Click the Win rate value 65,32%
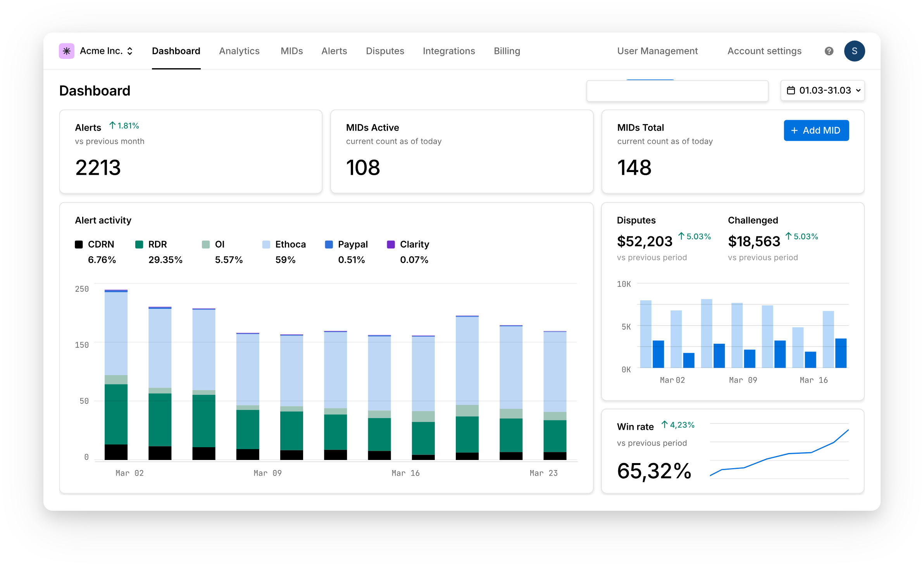 (654, 472)
